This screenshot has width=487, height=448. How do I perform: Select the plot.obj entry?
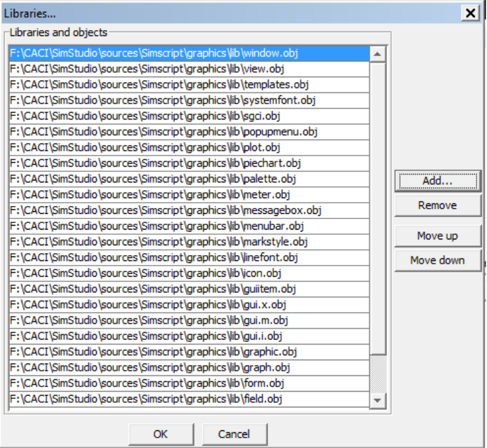click(189, 148)
